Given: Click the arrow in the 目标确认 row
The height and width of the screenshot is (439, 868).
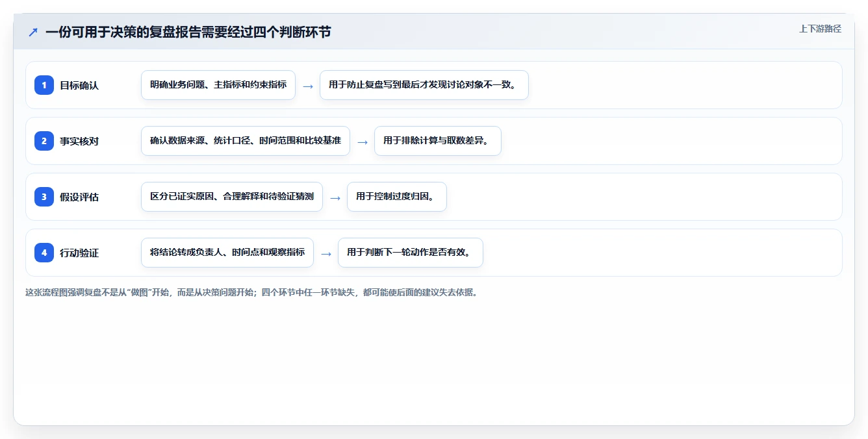Looking at the screenshot, I should 308,86.
